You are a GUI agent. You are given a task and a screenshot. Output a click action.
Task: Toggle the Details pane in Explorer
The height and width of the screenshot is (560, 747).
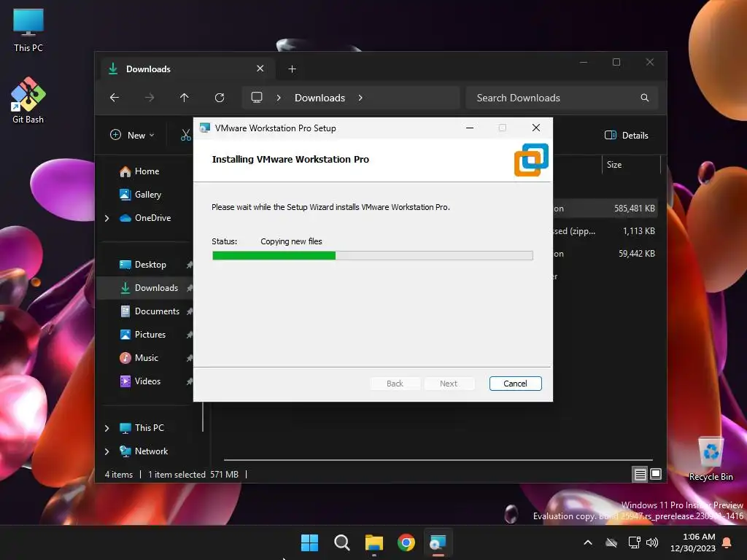627,135
